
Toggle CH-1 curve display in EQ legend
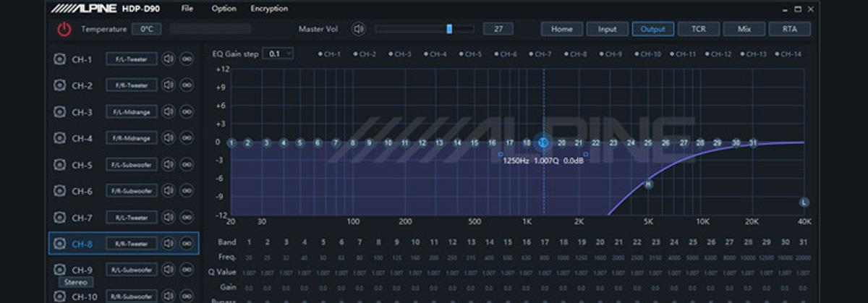pyautogui.click(x=329, y=54)
